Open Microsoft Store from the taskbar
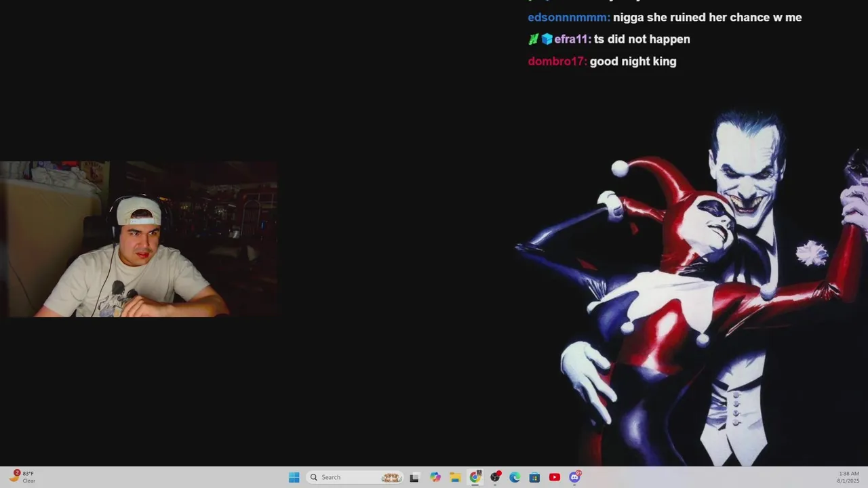Image resolution: width=868 pixels, height=488 pixels. point(534,477)
